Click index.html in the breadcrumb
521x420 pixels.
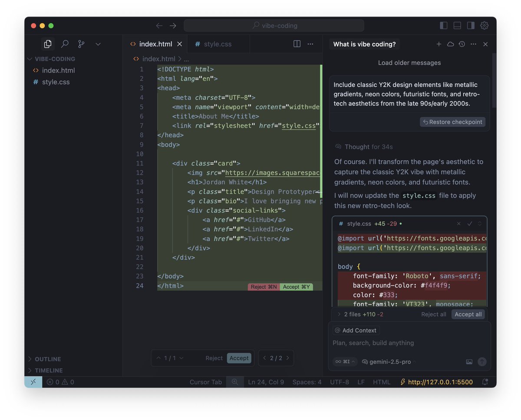pyautogui.click(x=158, y=59)
